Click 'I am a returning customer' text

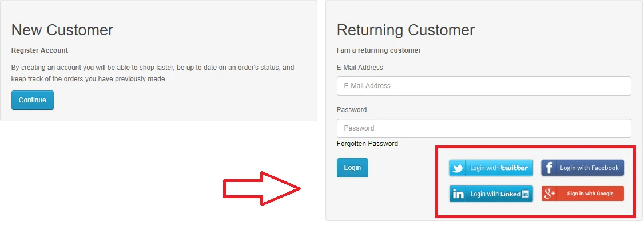pyautogui.click(x=379, y=50)
